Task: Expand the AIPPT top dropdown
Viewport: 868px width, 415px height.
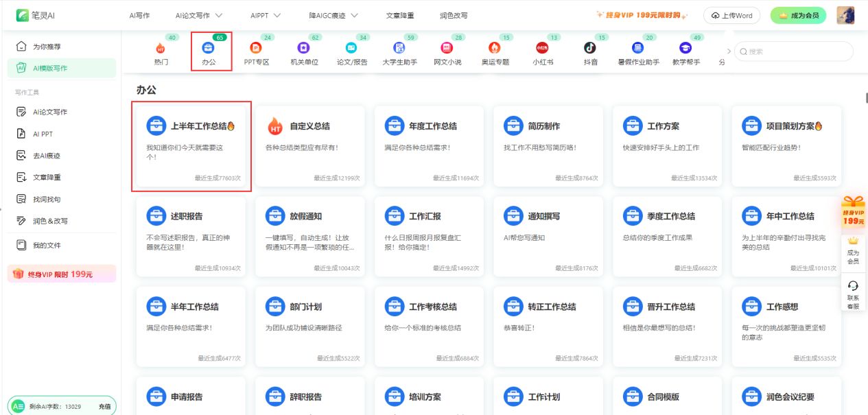Action: pyautogui.click(x=277, y=15)
